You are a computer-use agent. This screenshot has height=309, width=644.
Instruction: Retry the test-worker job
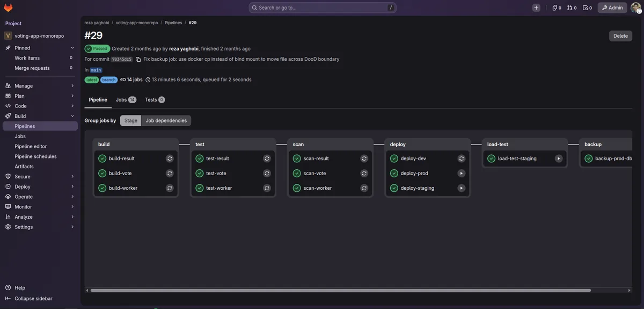pyautogui.click(x=267, y=188)
